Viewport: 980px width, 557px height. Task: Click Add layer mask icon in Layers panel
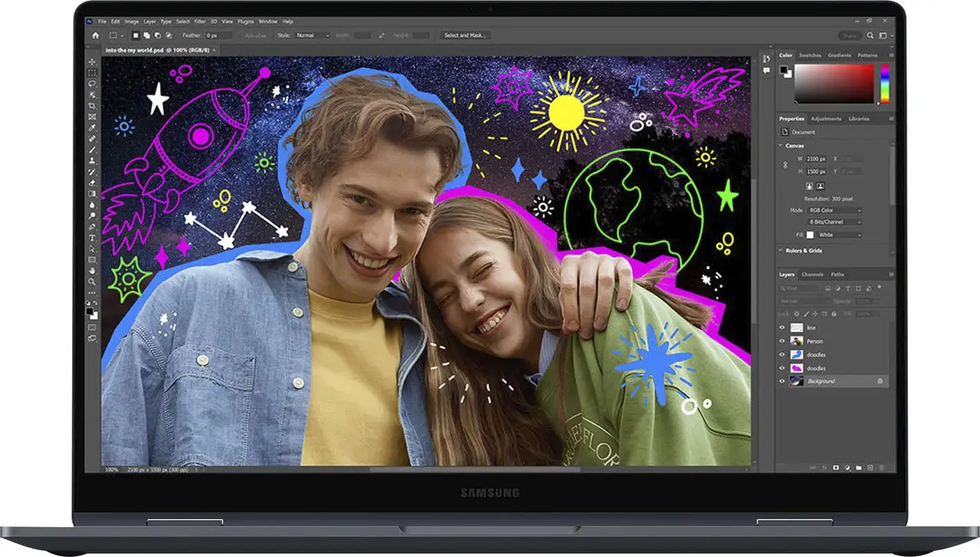[x=836, y=468]
